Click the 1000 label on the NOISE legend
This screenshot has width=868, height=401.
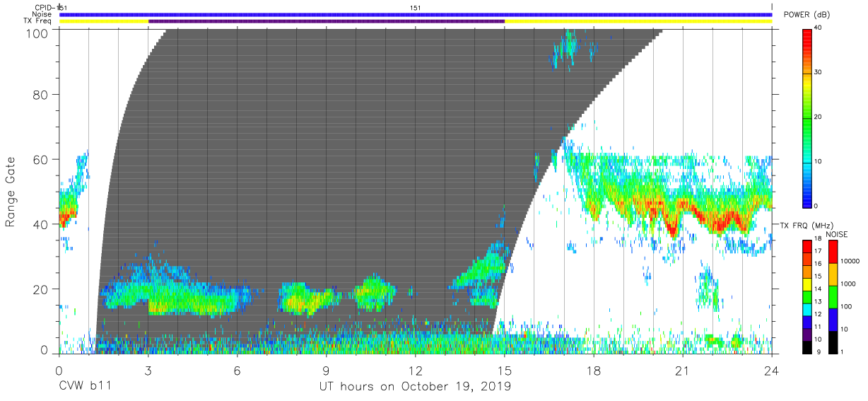[847, 284]
